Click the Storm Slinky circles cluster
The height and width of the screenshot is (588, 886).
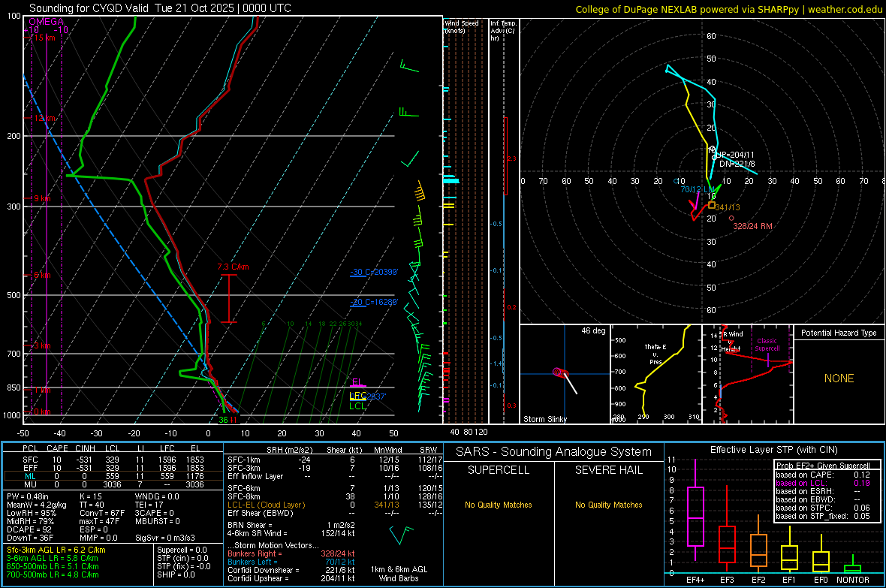coord(560,372)
